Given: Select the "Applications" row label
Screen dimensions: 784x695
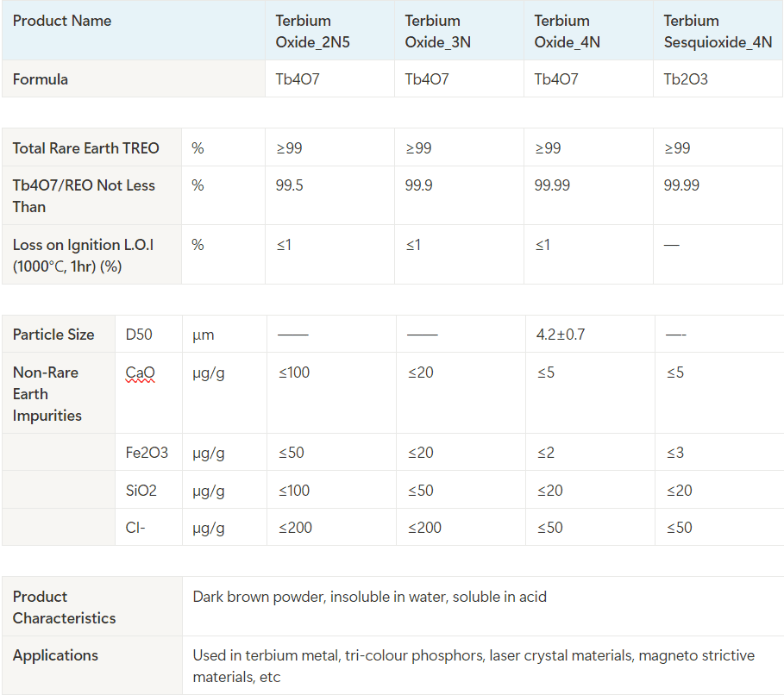Looking at the screenshot, I should coord(55,655).
